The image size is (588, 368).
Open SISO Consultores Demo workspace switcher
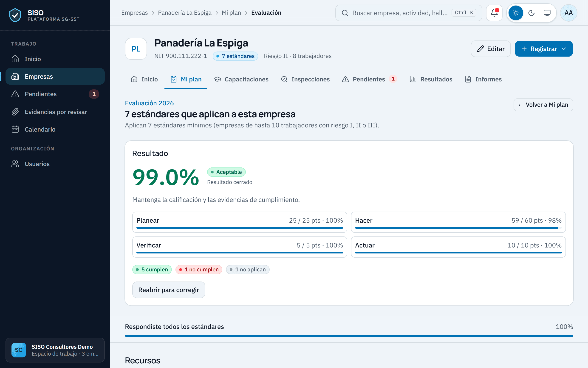(x=55, y=350)
